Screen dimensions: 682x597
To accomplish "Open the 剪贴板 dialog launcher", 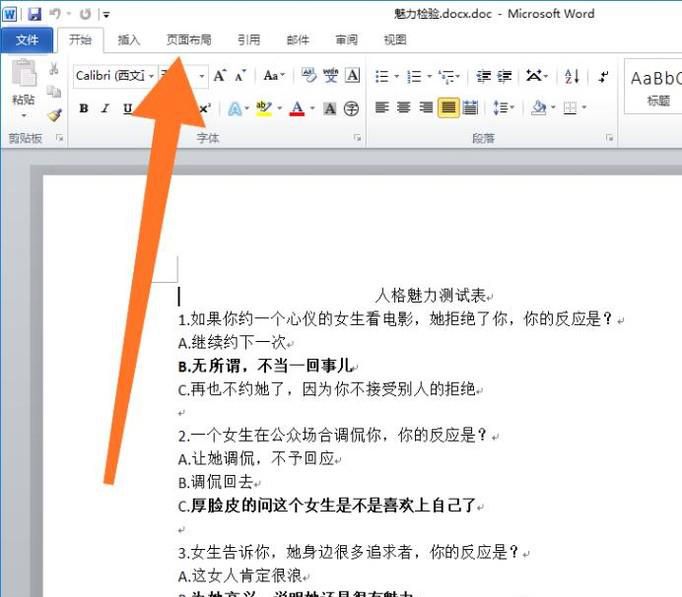I will click(60, 138).
